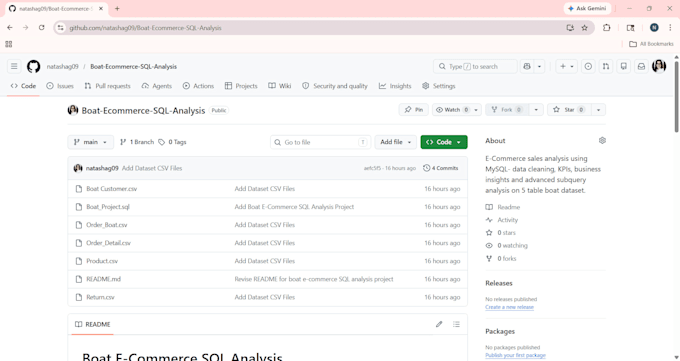680x361 pixels.
Task: Expand the main branch dropdown
Action: (x=90, y=142)
